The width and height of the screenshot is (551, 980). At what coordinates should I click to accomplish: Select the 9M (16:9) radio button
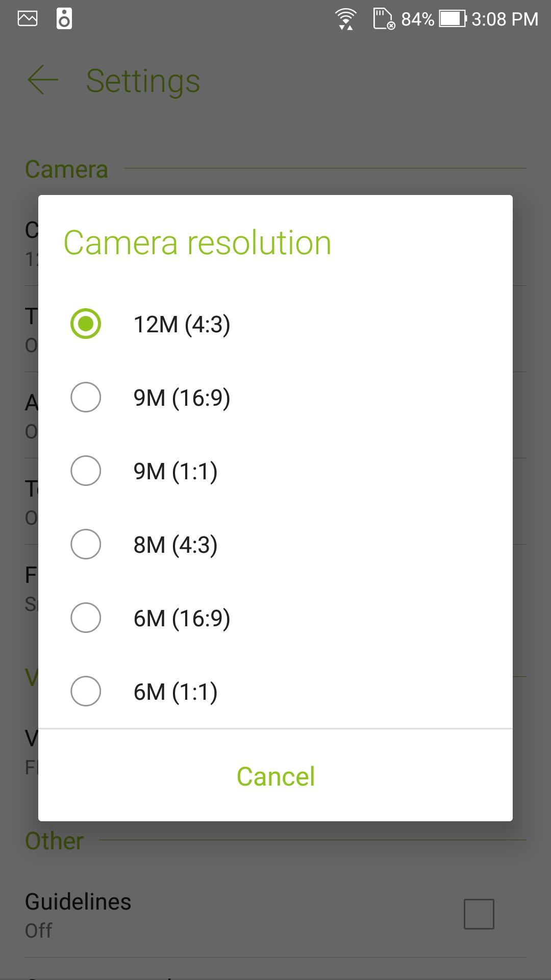(86, 397)
